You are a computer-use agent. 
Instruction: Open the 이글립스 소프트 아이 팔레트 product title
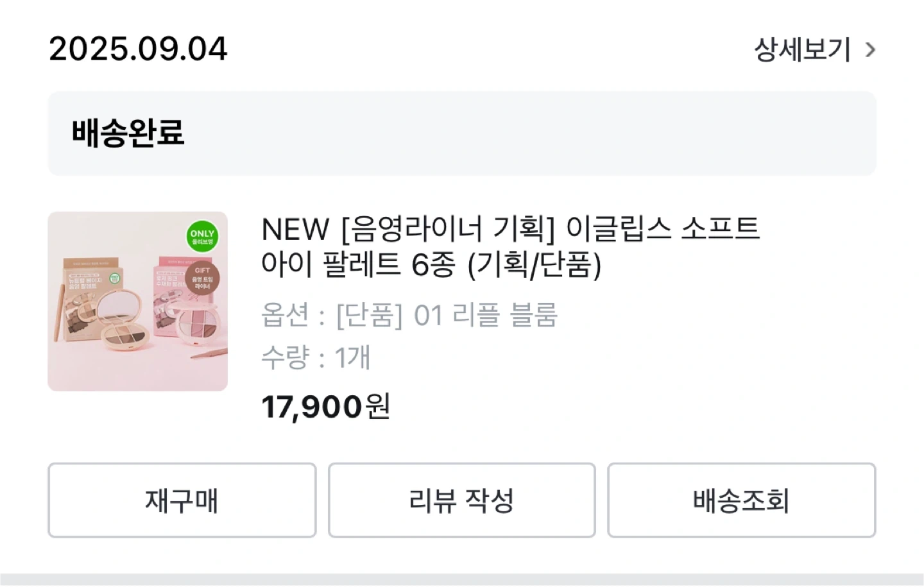point(510,246)
